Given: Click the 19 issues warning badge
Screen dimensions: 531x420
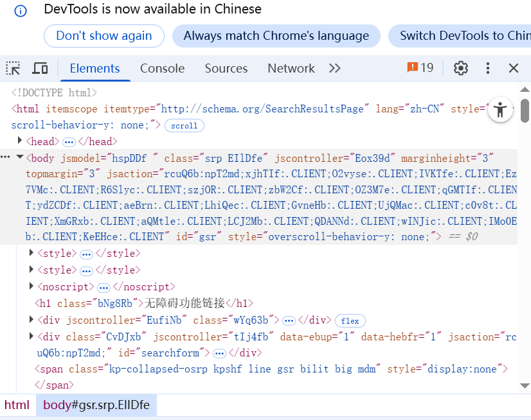Looking at the screenshot, I should tap(420, 67).
